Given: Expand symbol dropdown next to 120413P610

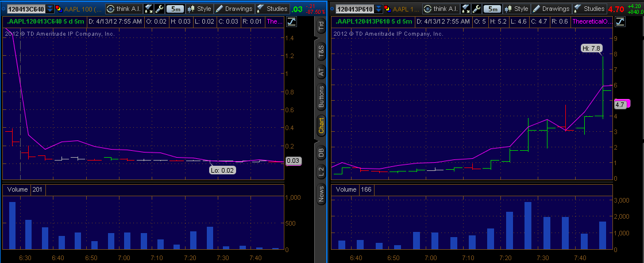Looking at the screenshot, I should coord(378,9).
